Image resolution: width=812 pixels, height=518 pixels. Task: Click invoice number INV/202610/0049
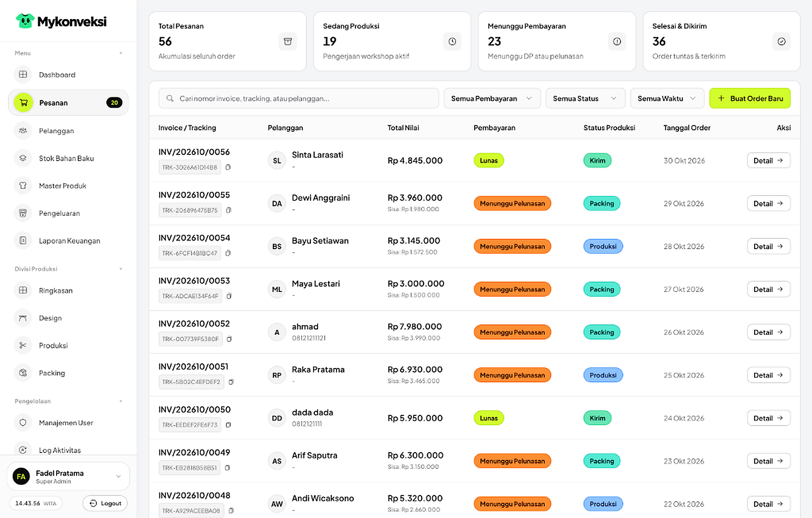coord(194,453)
